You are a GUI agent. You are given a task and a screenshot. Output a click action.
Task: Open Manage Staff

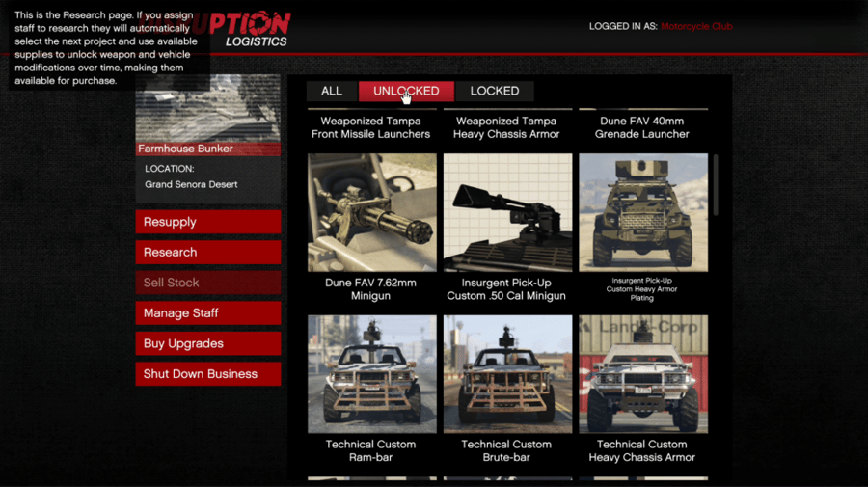click(x=208, y=313)
